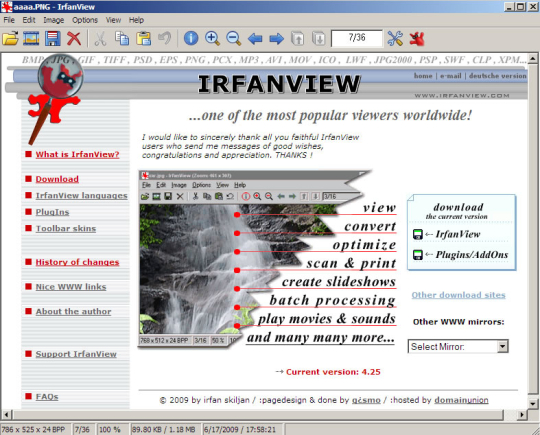
Task: Click horizontal scrollbar right arrow
Action: tap(522, 414)
